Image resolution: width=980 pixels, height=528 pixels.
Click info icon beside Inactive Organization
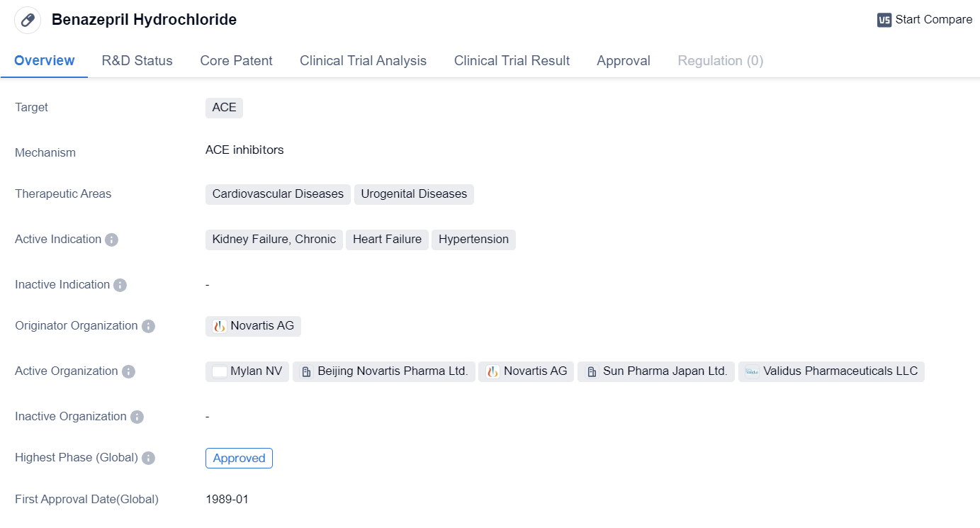click(x=137, y=417)
